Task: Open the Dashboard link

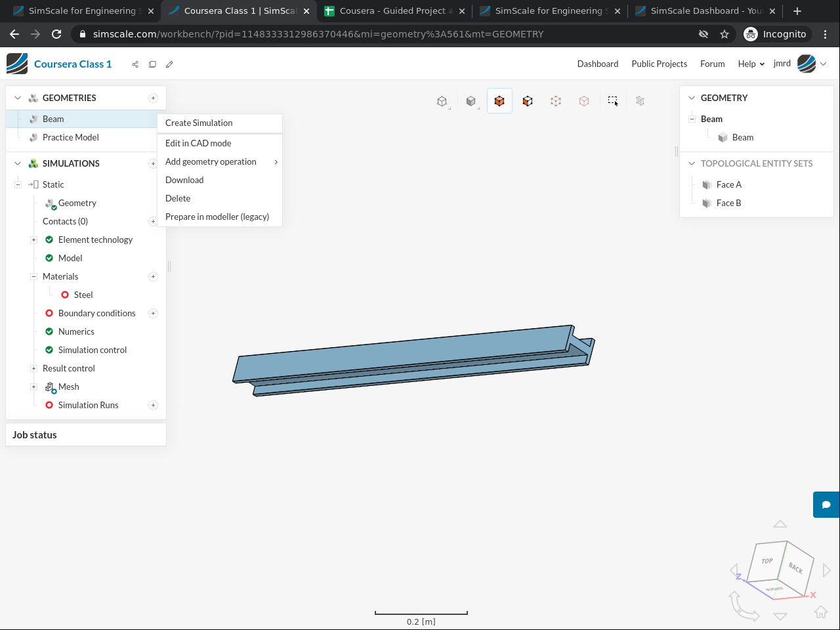Action: click(597, 64)
